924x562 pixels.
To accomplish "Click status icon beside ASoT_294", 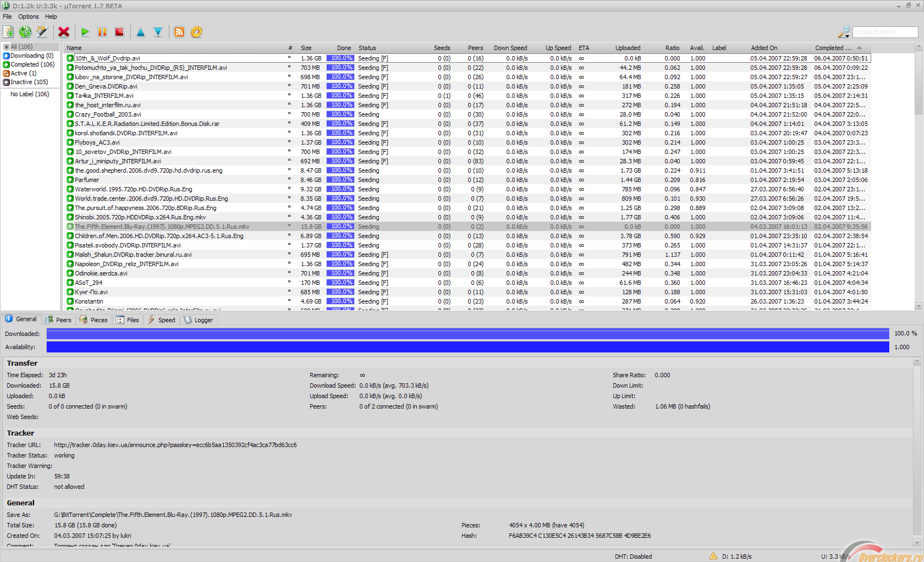I will tap(70, 283).
